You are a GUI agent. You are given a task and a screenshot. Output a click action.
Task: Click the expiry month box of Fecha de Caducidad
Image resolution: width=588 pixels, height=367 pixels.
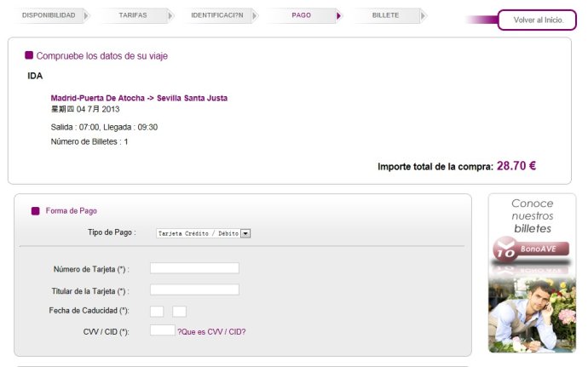tap(157, 311)
